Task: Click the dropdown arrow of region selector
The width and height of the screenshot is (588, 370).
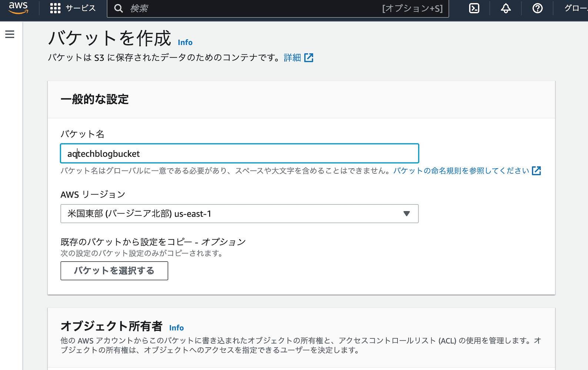Action: click(407, 214)
